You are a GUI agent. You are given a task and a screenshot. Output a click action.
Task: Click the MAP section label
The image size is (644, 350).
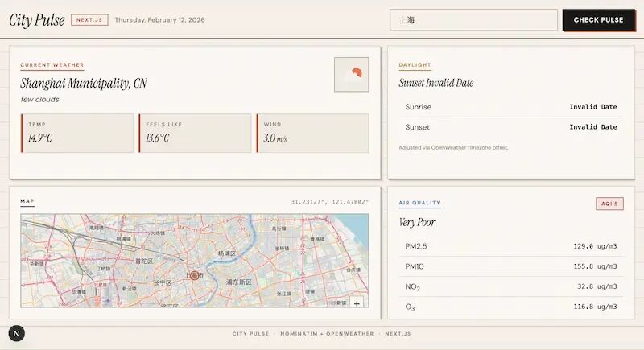(27, 201)
